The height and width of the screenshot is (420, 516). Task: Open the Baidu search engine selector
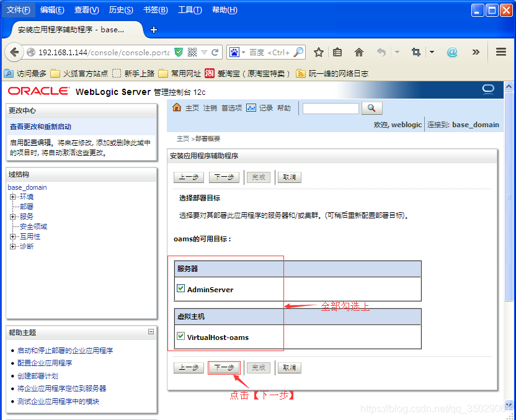click(x=238, y=52)
